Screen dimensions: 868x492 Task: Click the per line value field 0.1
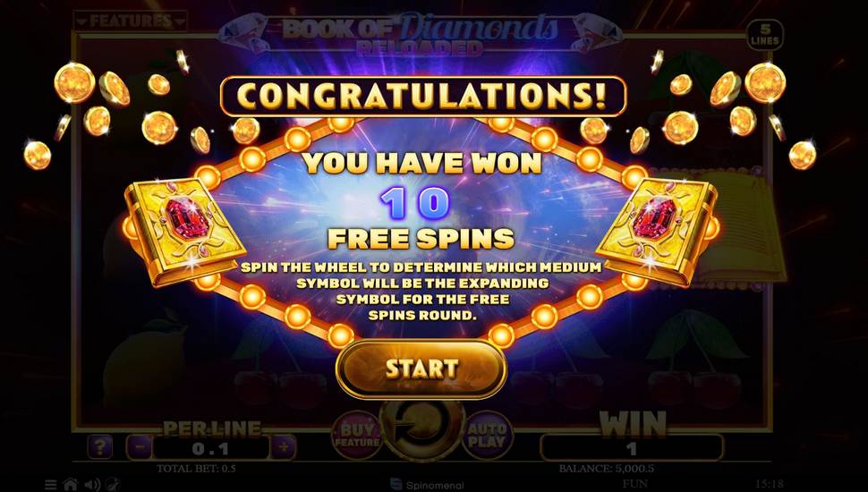pyautogui.click(x=211, y=448)
